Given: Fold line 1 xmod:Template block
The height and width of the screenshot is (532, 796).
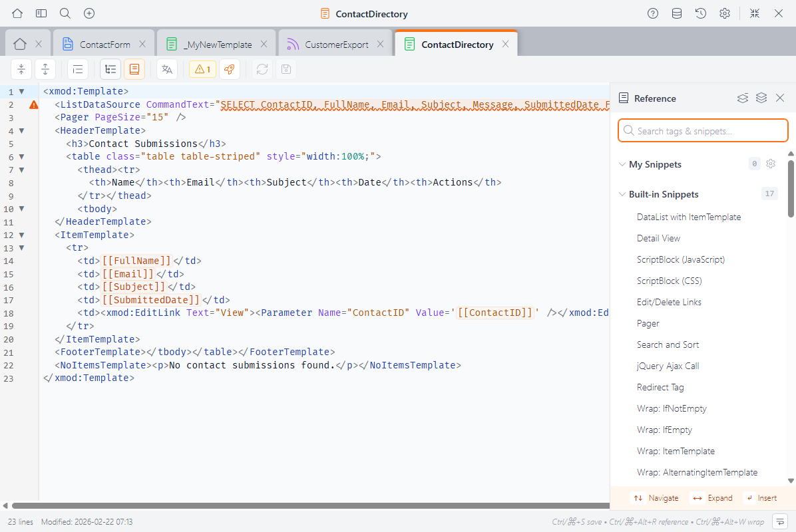Looking at the screenshot, I should click(x=22, y=92).
